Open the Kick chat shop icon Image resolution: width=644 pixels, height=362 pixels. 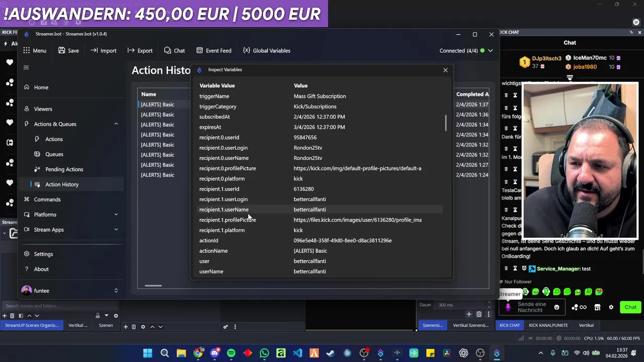tap(597, 307)
